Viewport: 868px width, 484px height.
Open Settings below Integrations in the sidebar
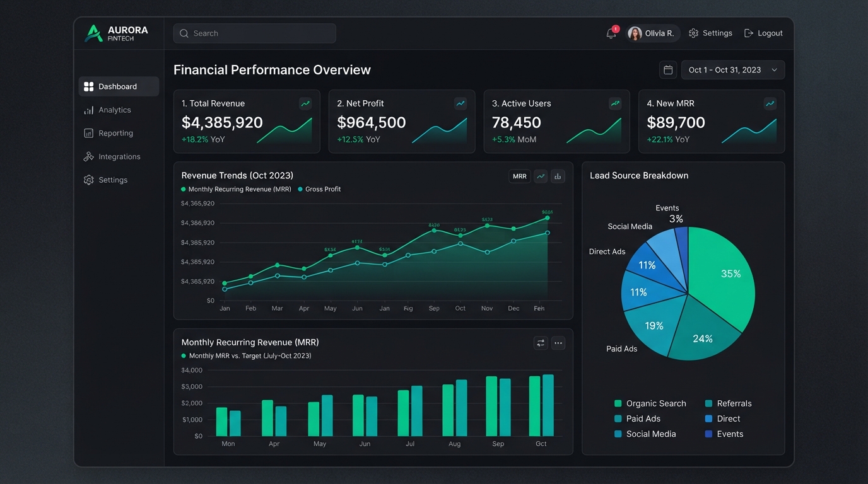click(x=119, y=180)
